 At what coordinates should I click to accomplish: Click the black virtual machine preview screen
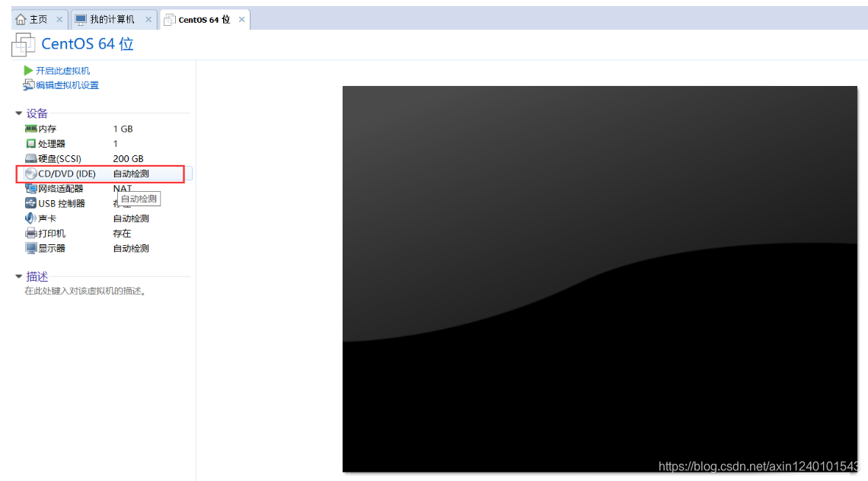point(600,279)
